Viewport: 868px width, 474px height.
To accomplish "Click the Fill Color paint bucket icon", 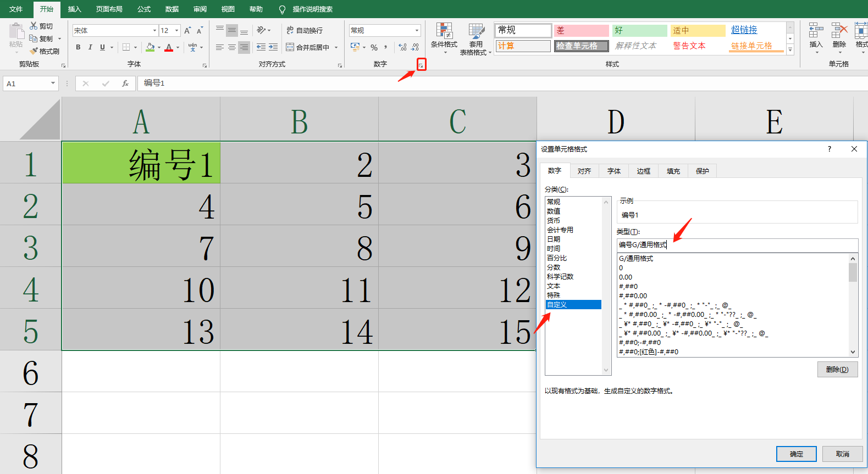I will (x=150, y=47).
